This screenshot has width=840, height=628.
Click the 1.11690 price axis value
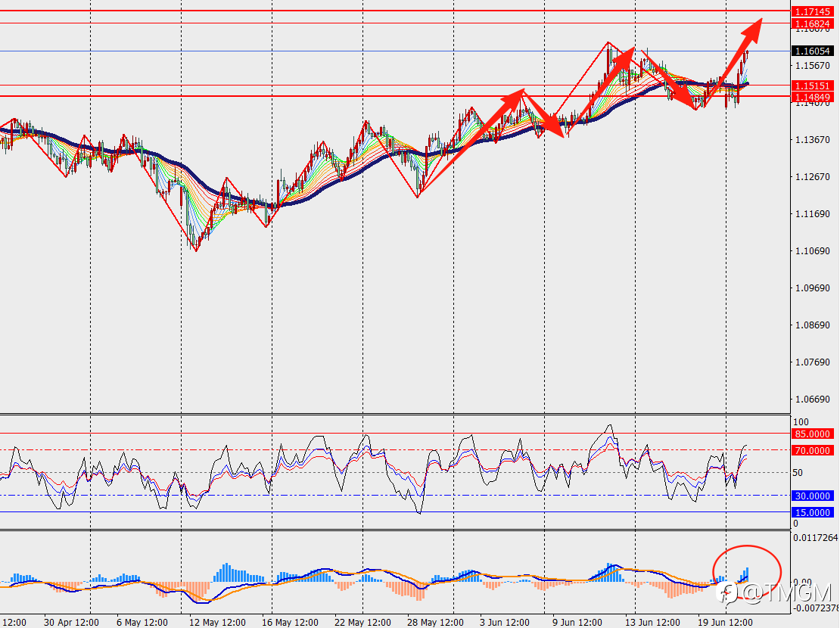pos(813,214)
